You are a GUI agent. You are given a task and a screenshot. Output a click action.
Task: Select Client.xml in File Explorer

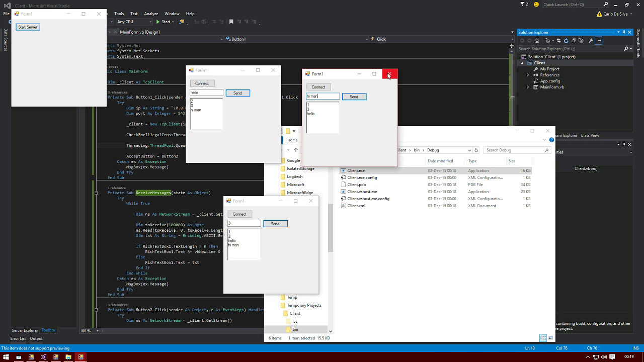356,206
